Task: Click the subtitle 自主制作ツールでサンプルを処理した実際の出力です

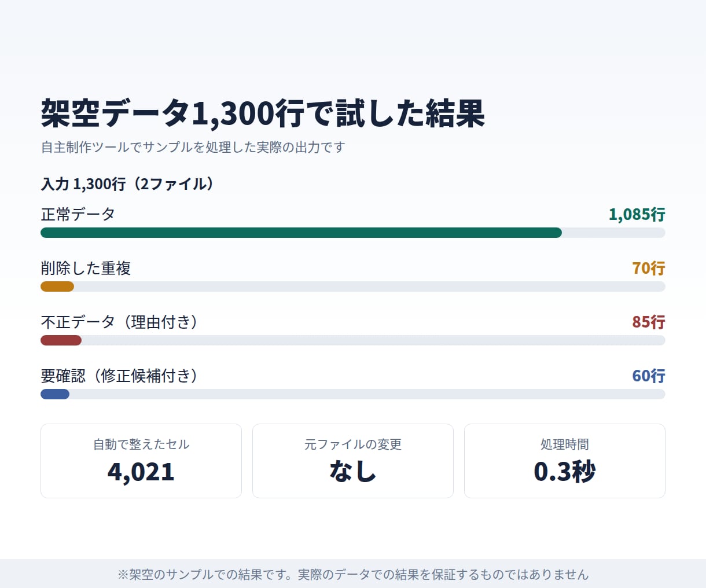Action: point(193,147)
